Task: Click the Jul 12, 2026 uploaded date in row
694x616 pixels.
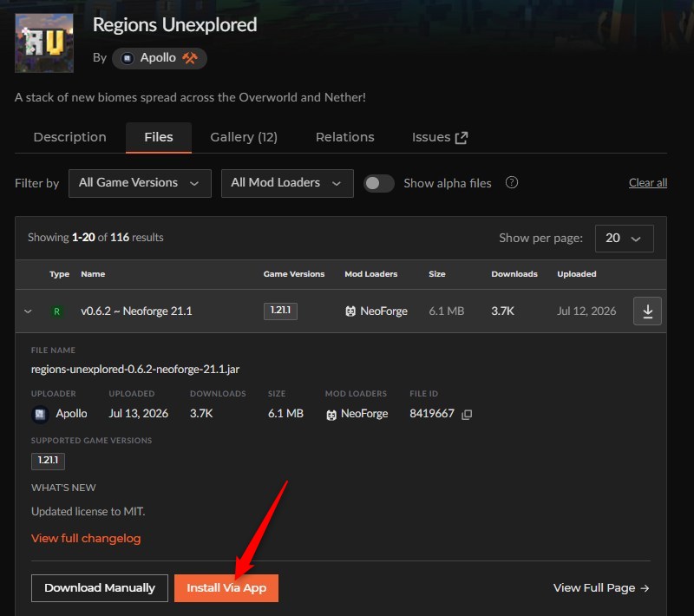Action: tap(586, 311)
